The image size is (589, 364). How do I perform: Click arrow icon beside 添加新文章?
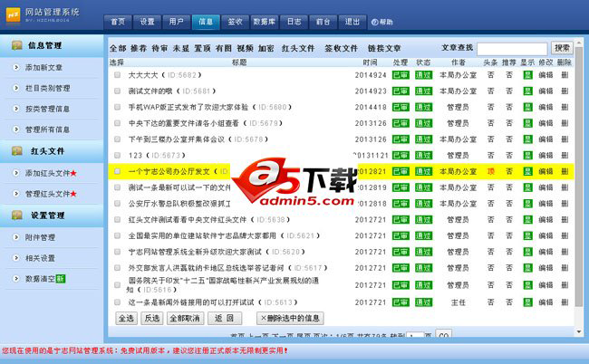click(15, 67)
